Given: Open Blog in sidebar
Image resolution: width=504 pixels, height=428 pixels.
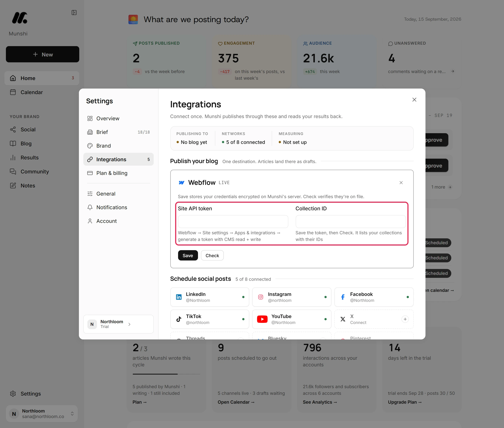Looking at the screenshot, I should 42,144.
